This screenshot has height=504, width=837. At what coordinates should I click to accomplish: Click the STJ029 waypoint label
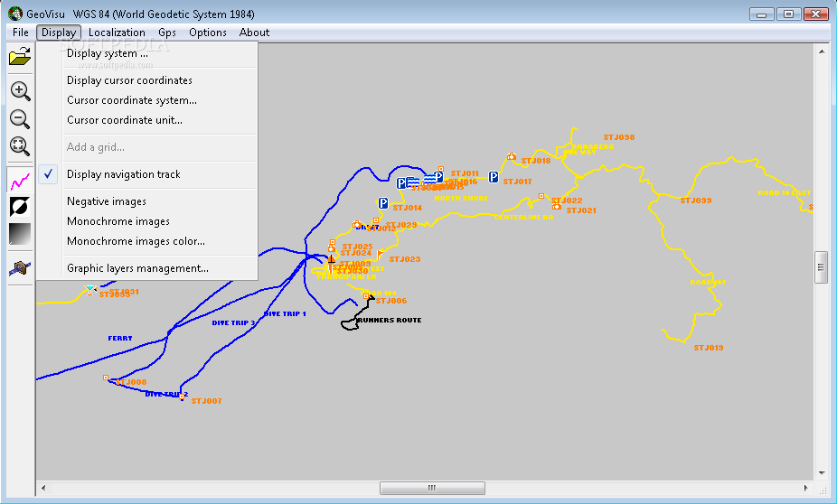coord(401,225)
